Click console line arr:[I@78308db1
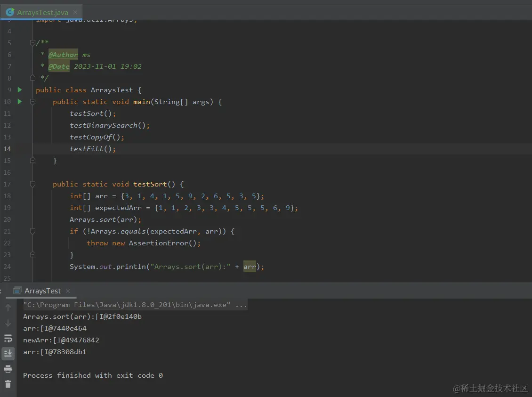Image resolution: width=532 pixels, height=397 pixels. pyautogui.click(x=55, y=352)
